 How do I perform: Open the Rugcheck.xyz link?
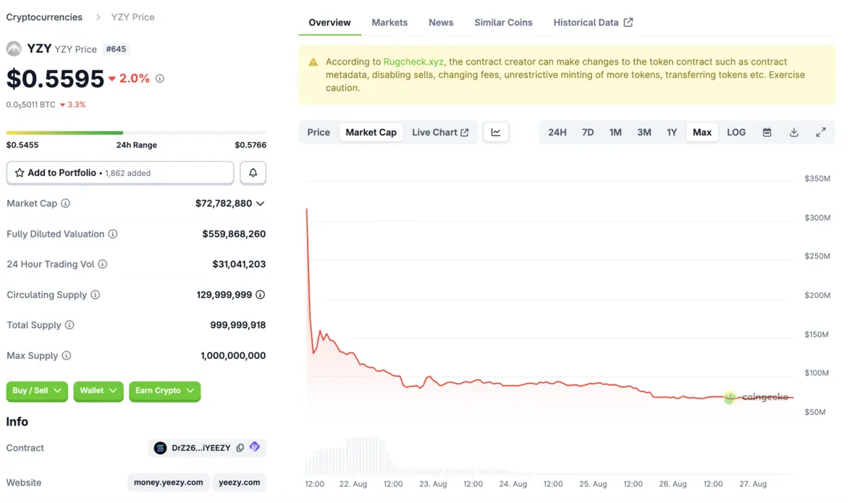tap(413, 62)
